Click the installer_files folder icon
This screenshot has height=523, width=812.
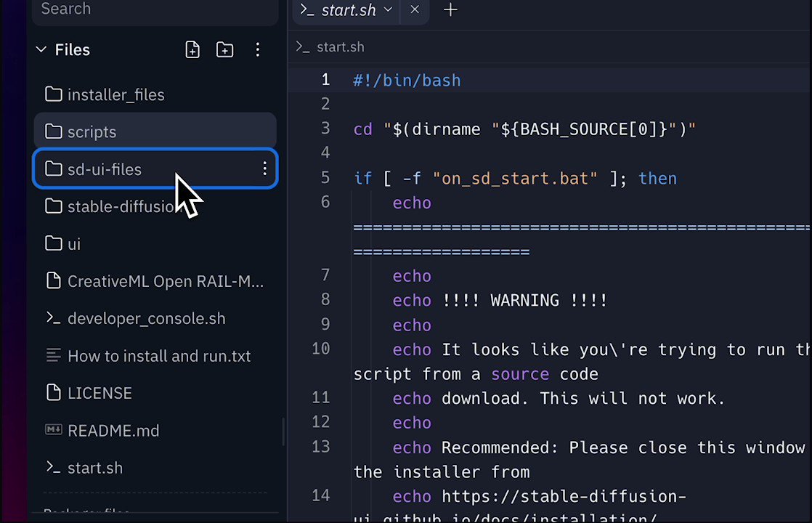tap(53, 94)
